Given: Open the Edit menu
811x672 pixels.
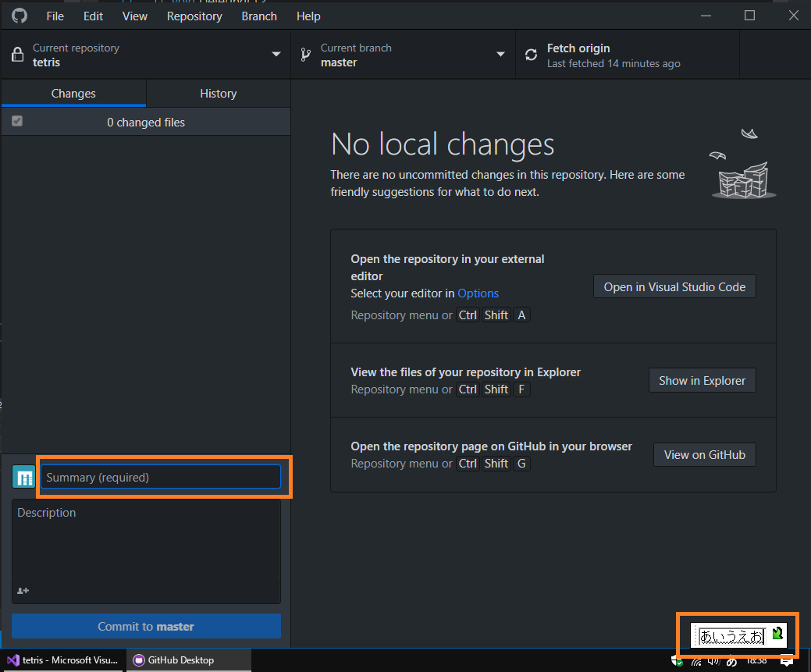Looking at the screenshot, I should click(93, 16).
